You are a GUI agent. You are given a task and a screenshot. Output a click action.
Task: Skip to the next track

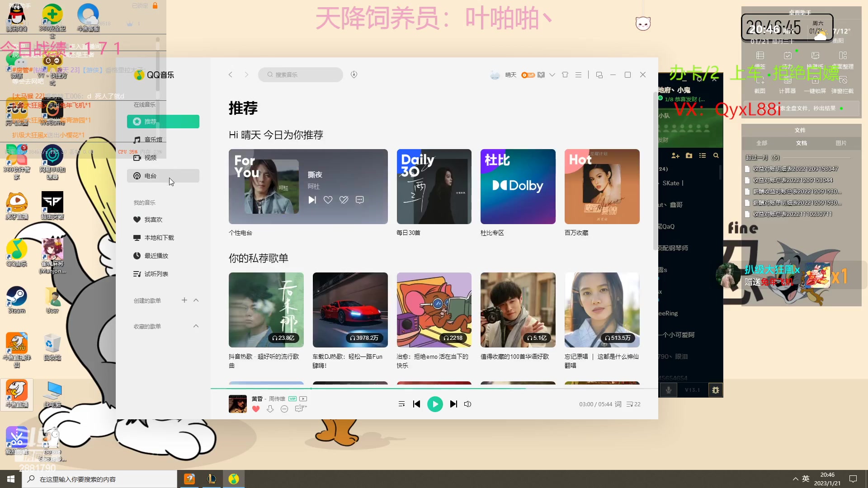(453, 404)
